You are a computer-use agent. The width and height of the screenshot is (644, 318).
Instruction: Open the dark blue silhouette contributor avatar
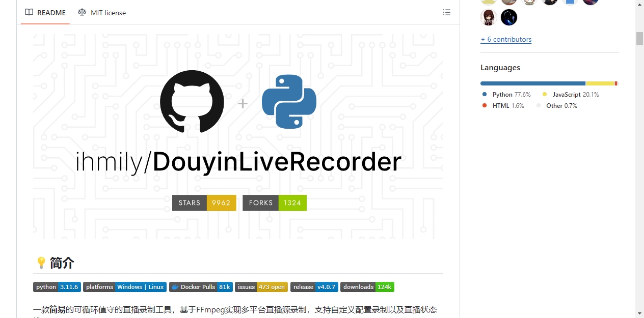click(509, 17)
